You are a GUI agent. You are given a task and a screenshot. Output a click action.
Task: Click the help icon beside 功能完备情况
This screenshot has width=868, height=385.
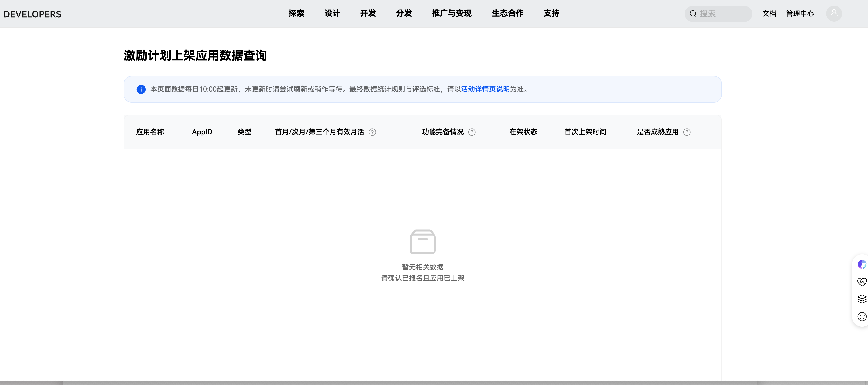coord(472,132)
